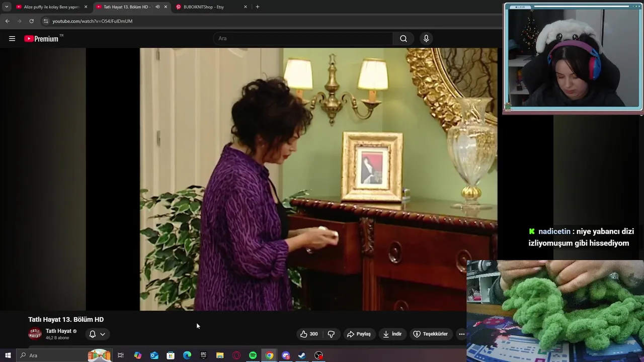Mute tab via speaker icon on Tatlı Hayat tab
The height and width of the screenshot is (362, 644).
[157, 7]
